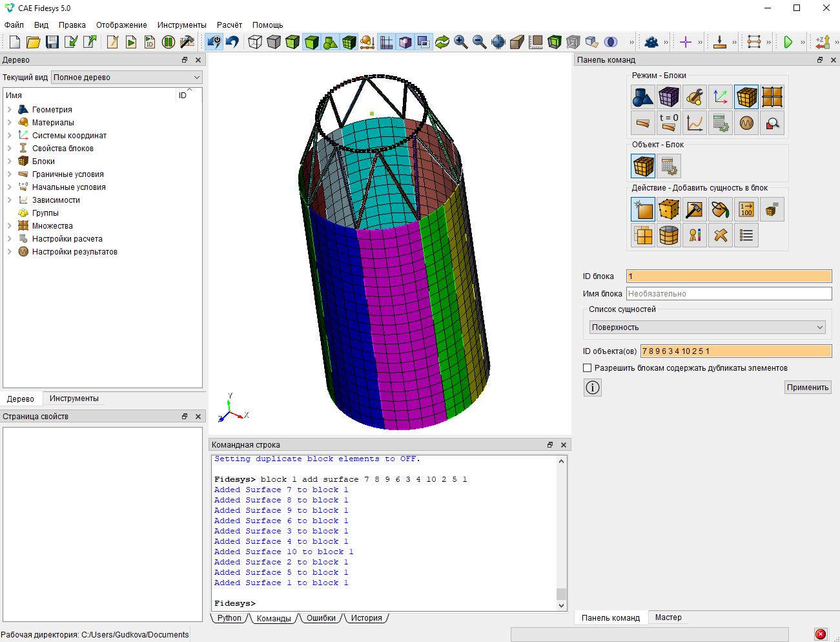Select purple mesh cube mode icon

[x=669, y=97]
